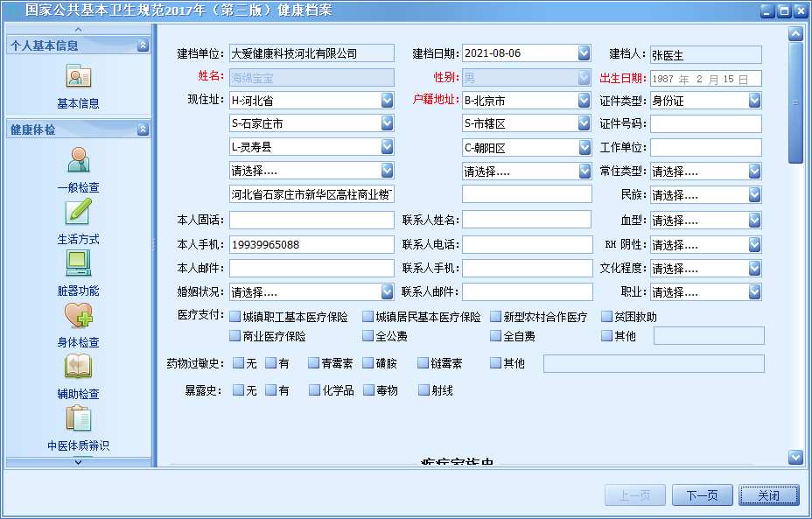Open the 婚姻状况 dropdown
812x519 pixels.
pos(385,291)
